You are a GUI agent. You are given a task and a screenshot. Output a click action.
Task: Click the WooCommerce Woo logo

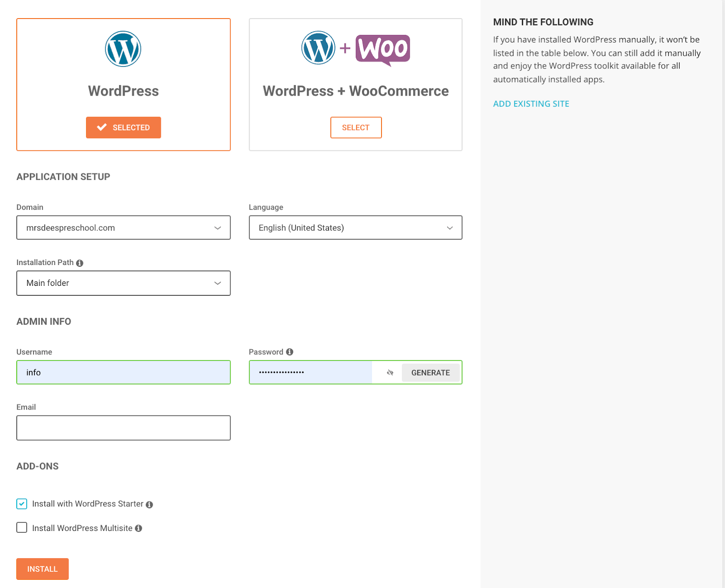tap(383, 50)
